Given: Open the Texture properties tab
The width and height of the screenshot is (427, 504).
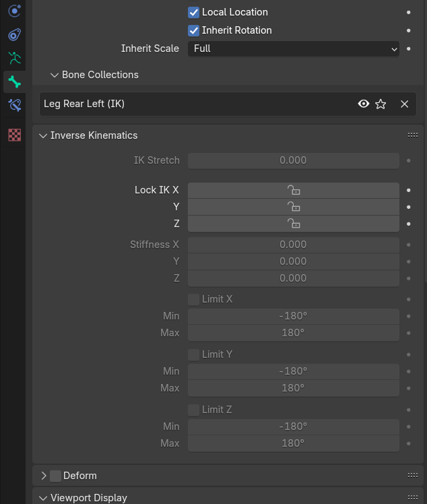Looking at the screenshot, I should (x=14, y=135).
